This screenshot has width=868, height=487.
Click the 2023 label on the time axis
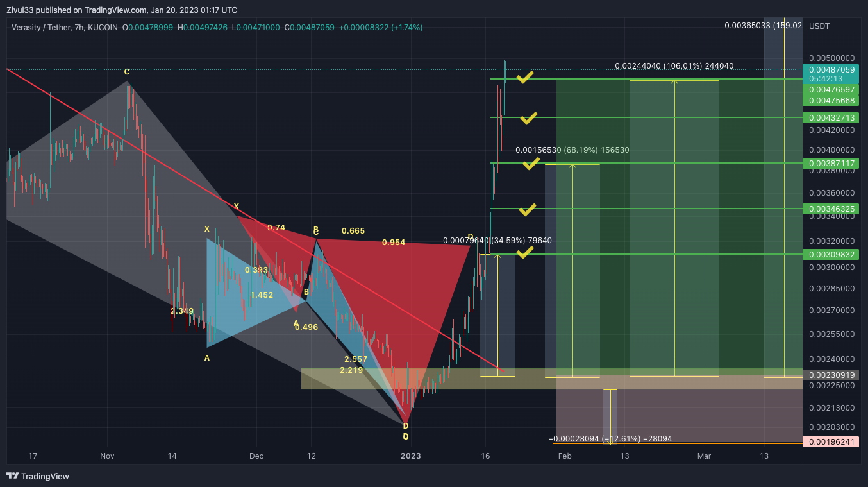coord(410,456)
